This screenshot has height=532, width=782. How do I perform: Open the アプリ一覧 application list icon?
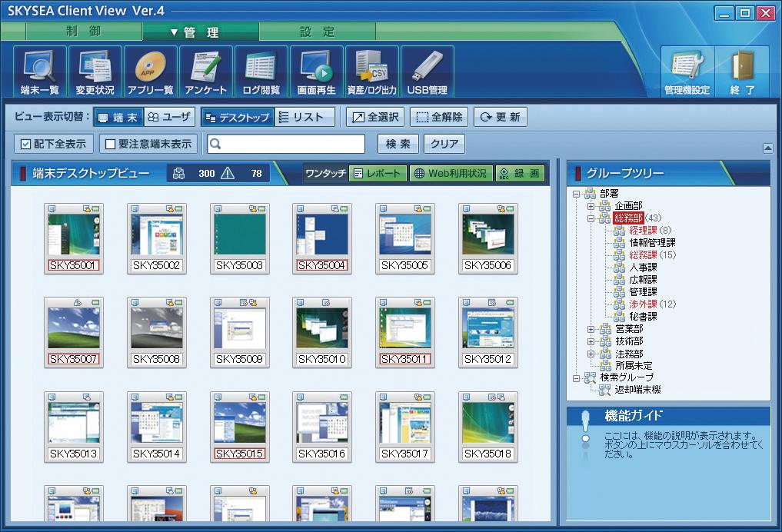coord(150,71)
